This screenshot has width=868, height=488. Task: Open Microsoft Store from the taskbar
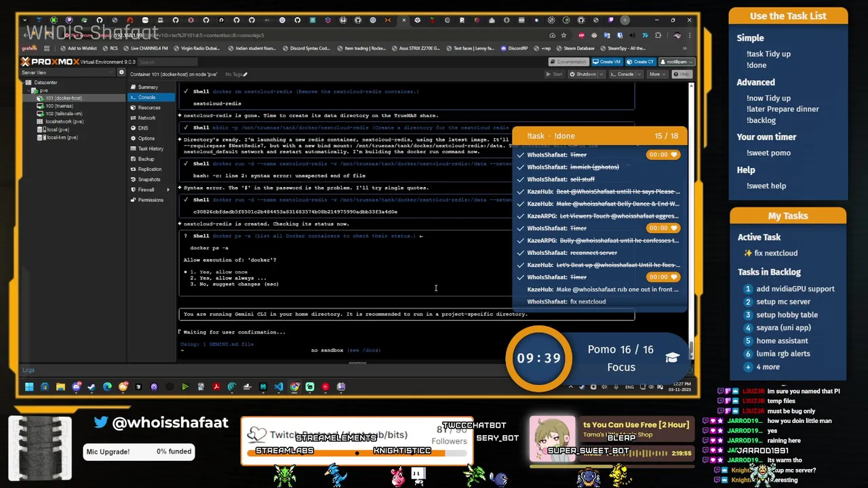click(x=45, y=387)
